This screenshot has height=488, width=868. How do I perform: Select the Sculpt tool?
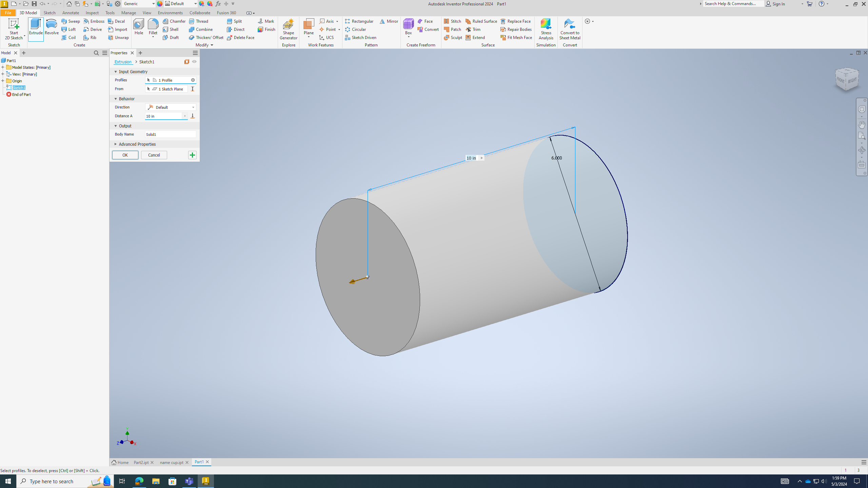point(453,37)
